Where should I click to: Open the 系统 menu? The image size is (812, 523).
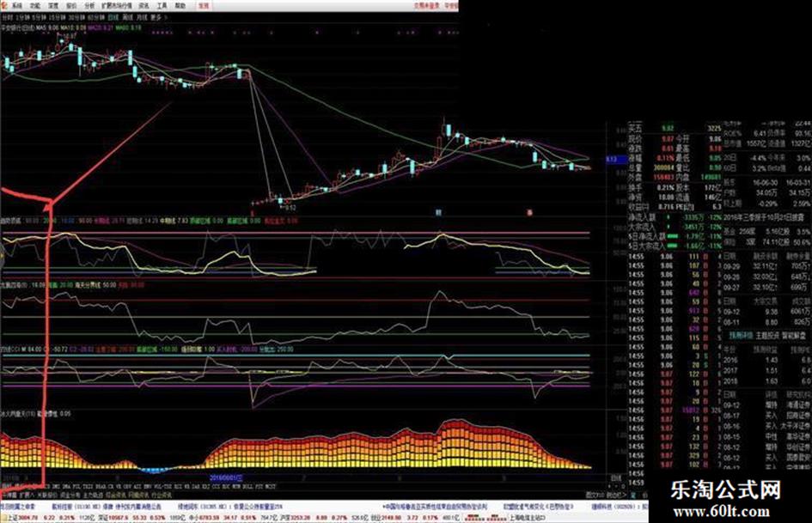[17, 6]
